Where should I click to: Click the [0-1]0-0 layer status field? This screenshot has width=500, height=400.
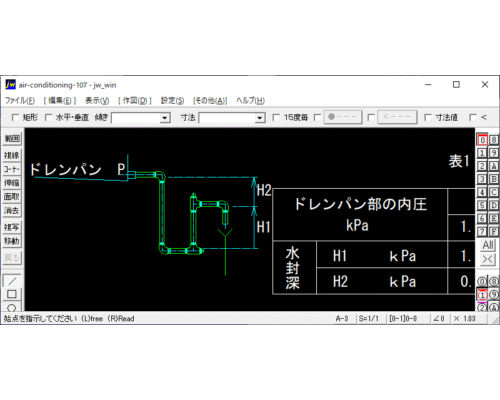pos(403,319)
